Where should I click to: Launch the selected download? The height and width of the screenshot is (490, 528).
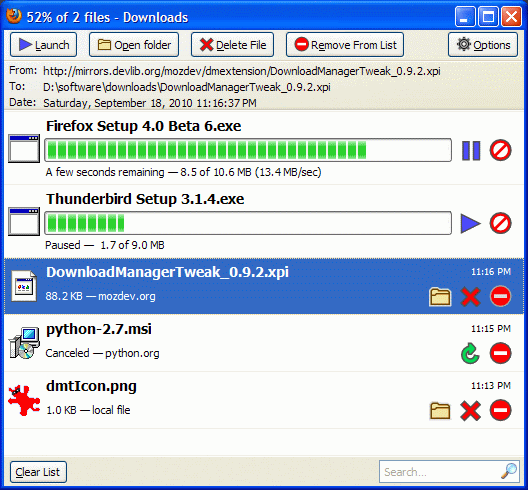[x=43, y=45]
